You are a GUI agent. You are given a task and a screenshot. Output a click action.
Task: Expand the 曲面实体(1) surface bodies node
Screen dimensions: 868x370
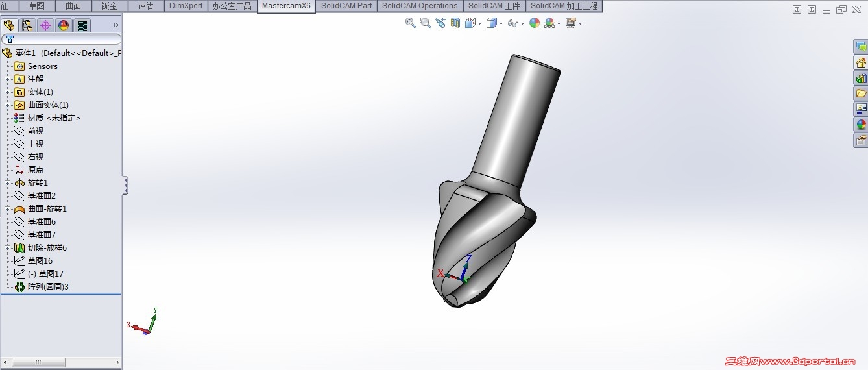(x=8, y=105)
